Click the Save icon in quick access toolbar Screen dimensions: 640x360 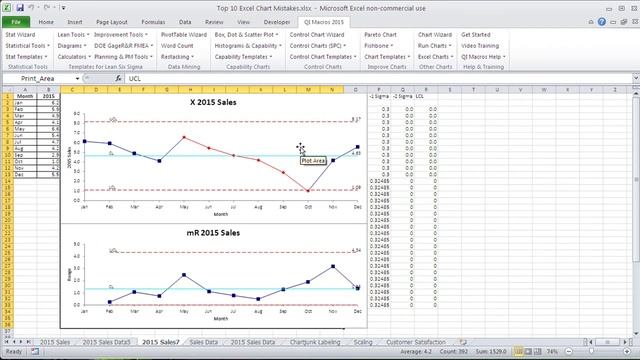[x=20, y=8]
